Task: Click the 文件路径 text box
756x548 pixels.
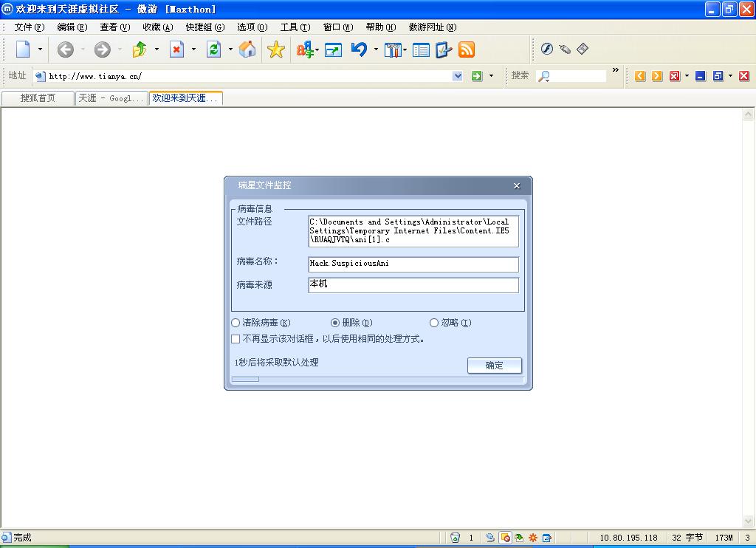Action: tap(413, 231)
